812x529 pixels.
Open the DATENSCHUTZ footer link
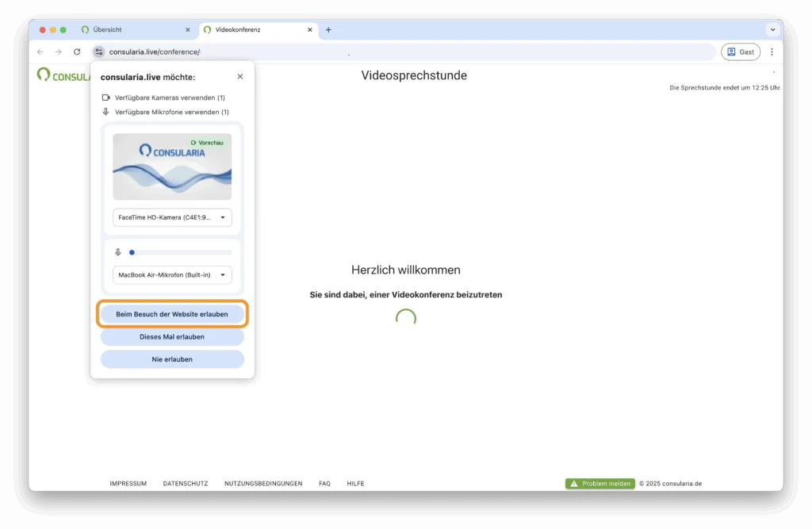click(x=185, y=484)
